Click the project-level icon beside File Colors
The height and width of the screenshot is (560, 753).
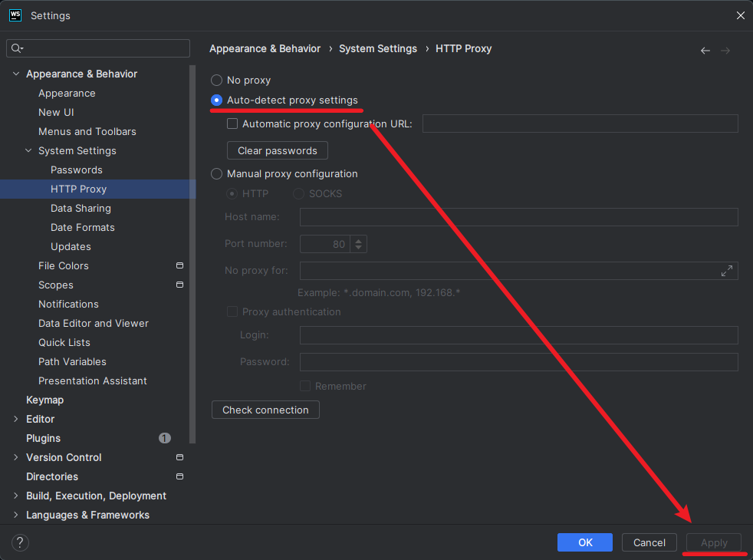(x=179, y=266)
